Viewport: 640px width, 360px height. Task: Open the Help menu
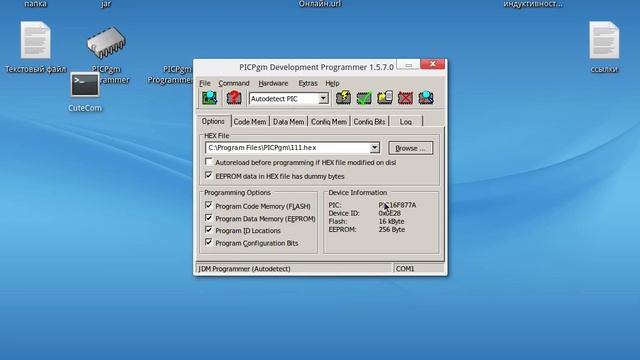click(x=332, y=83)
